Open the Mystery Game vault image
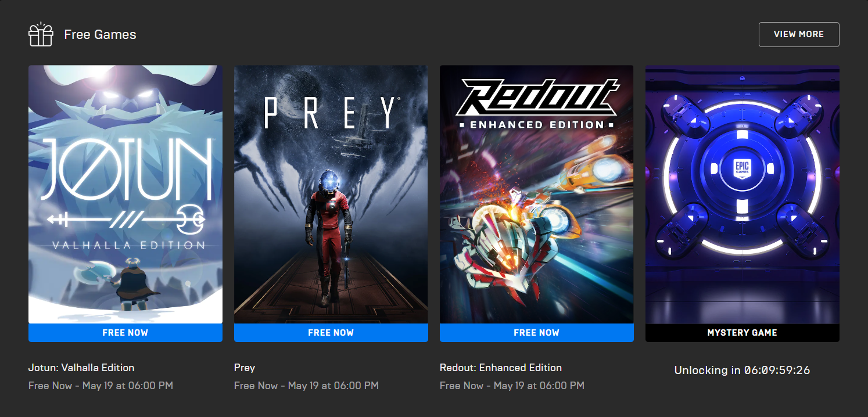 tap(743, 194)
